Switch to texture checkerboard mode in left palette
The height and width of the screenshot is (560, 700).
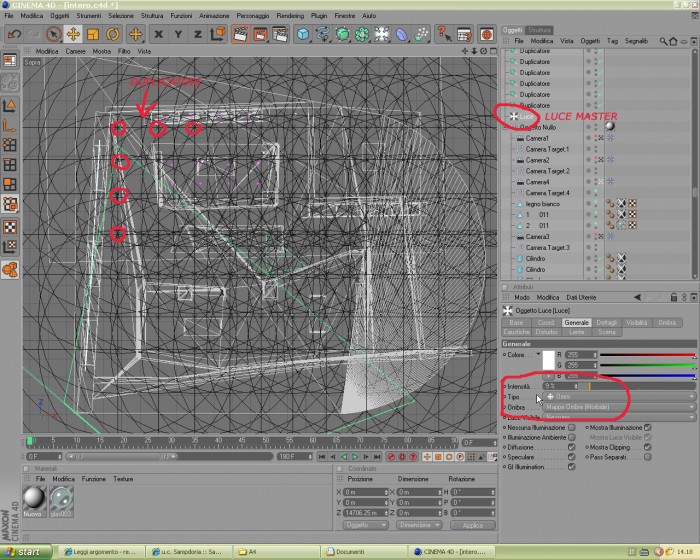[x=10, y=227]
